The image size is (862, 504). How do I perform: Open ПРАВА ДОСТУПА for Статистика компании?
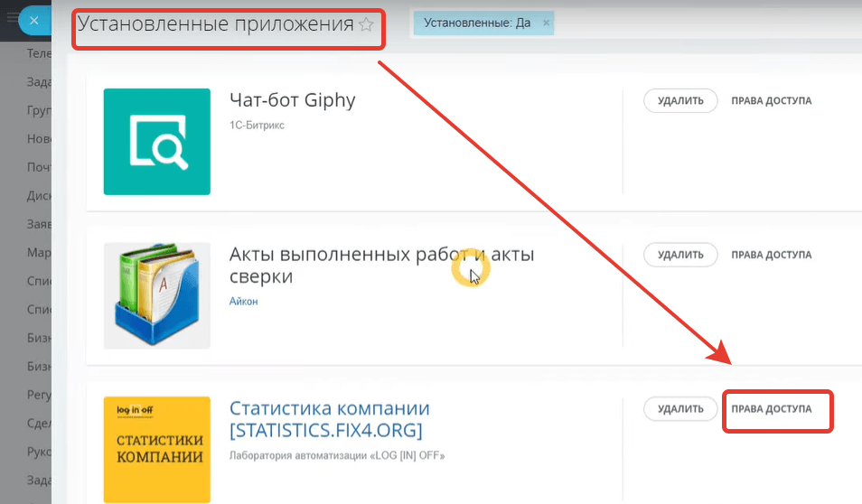(772, 409)
